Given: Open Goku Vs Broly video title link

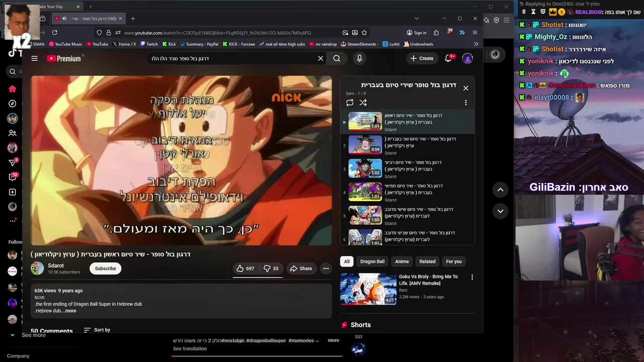Looking at the screenshot, I should pyautogui.click(x=428, y=280).
